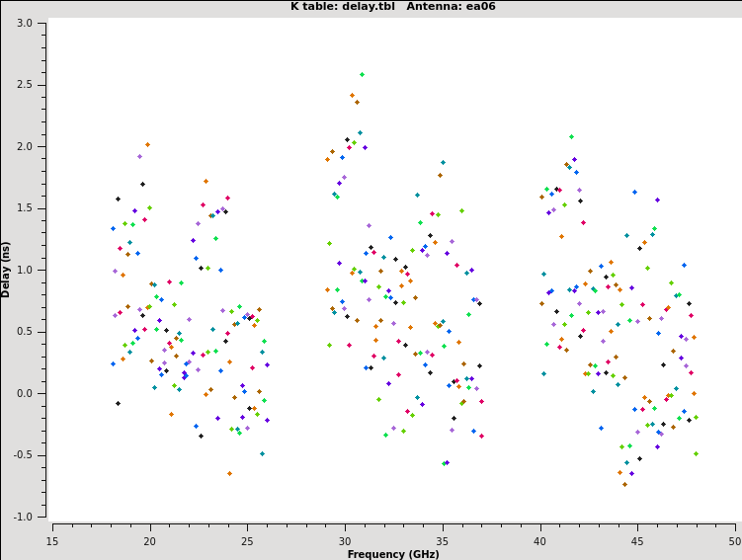Click the 45 x-axis tick label
Screen dimensions: 742x560
(637, 540)
